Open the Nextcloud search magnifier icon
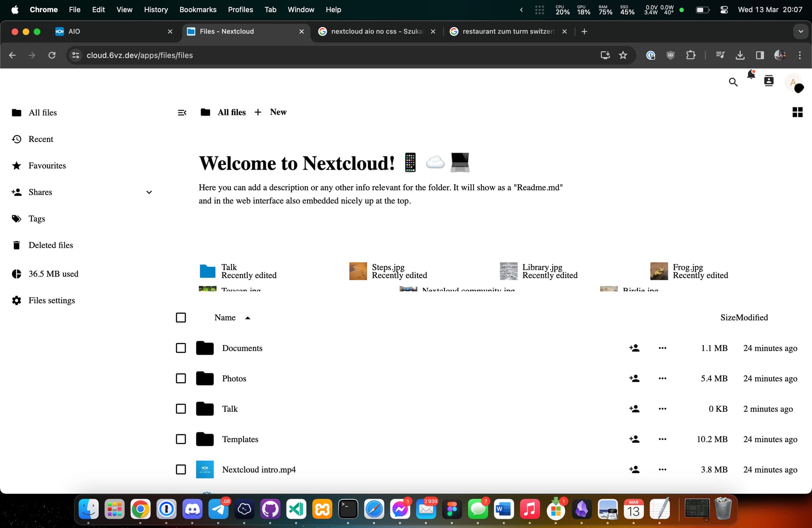 point(733,82)
